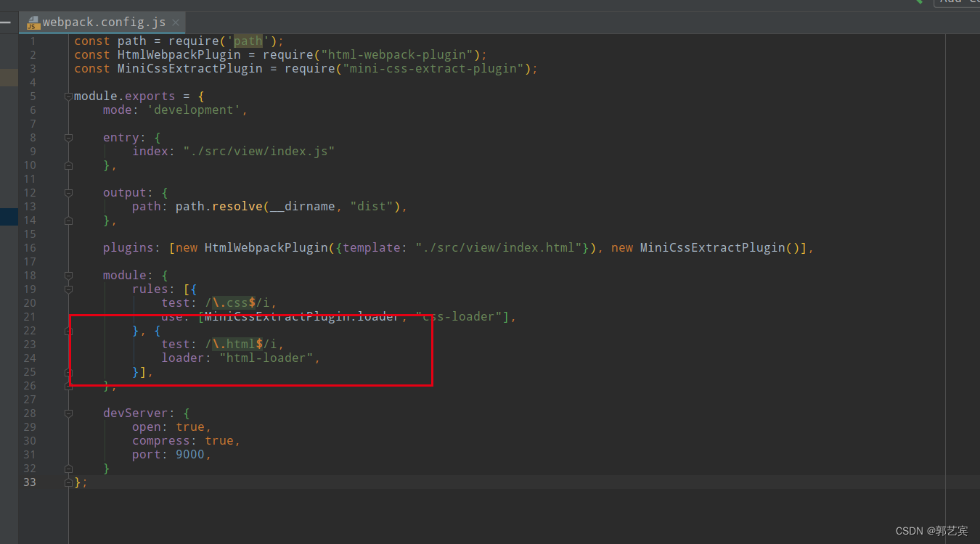This screenshot has width=980, height=544.
Task: Click the JS file icon on the tab
Action: tap(33, 22)
